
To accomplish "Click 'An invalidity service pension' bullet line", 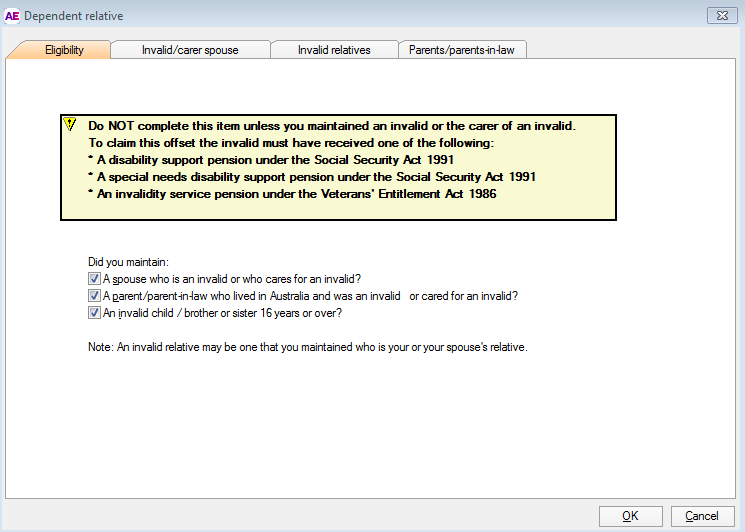I will [x=292, y=194].
